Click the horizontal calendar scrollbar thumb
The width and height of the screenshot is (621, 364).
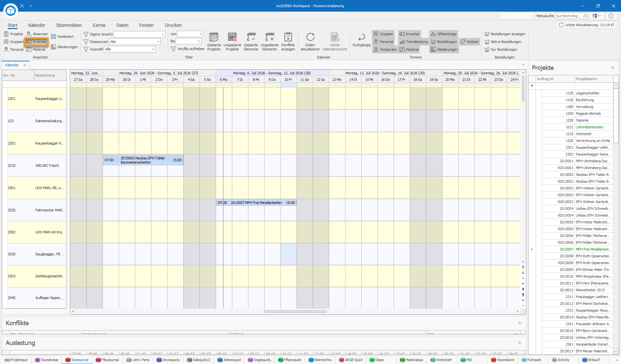295,312
